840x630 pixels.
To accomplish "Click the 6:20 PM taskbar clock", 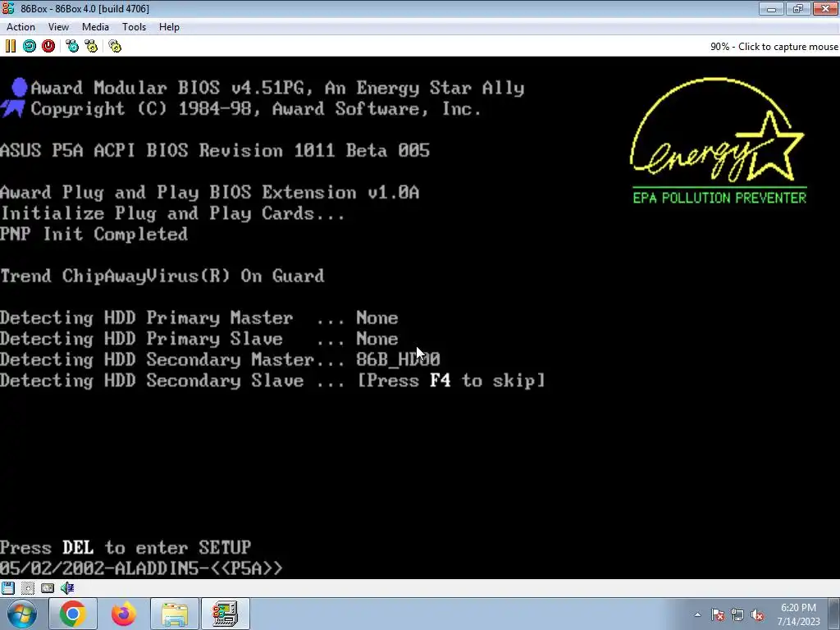I will tap(798, 614).
